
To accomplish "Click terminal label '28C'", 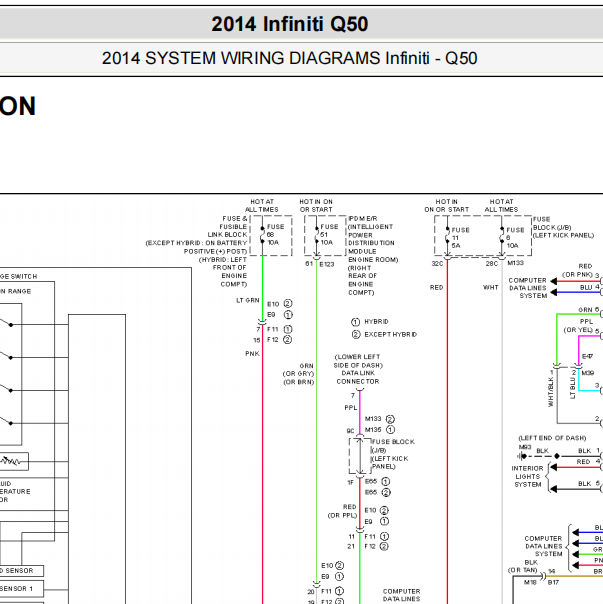I will click(491, 263).
